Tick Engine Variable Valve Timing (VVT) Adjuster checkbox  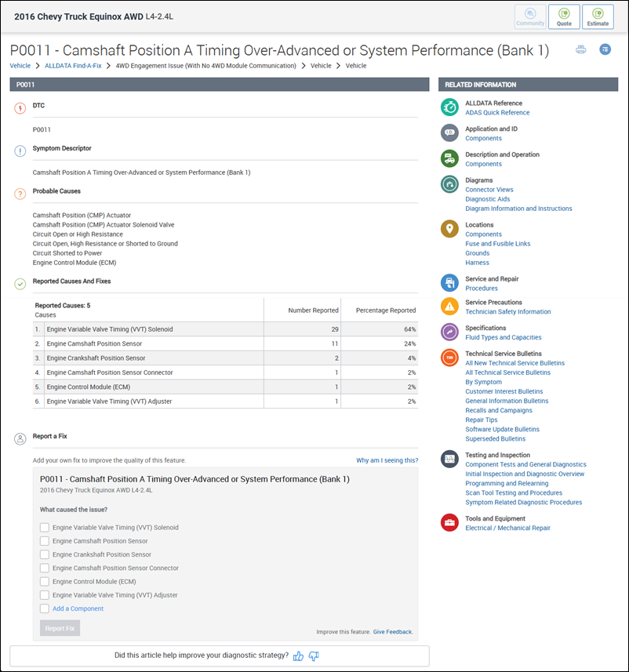coord(45,595)
